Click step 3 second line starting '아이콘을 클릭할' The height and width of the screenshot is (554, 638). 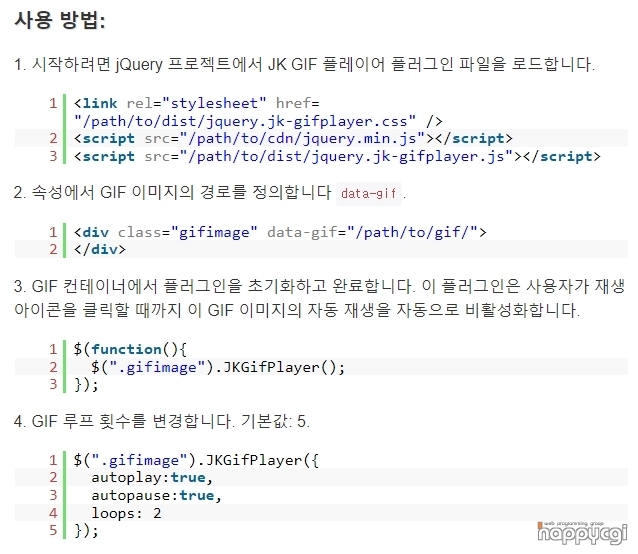[297, 310]
